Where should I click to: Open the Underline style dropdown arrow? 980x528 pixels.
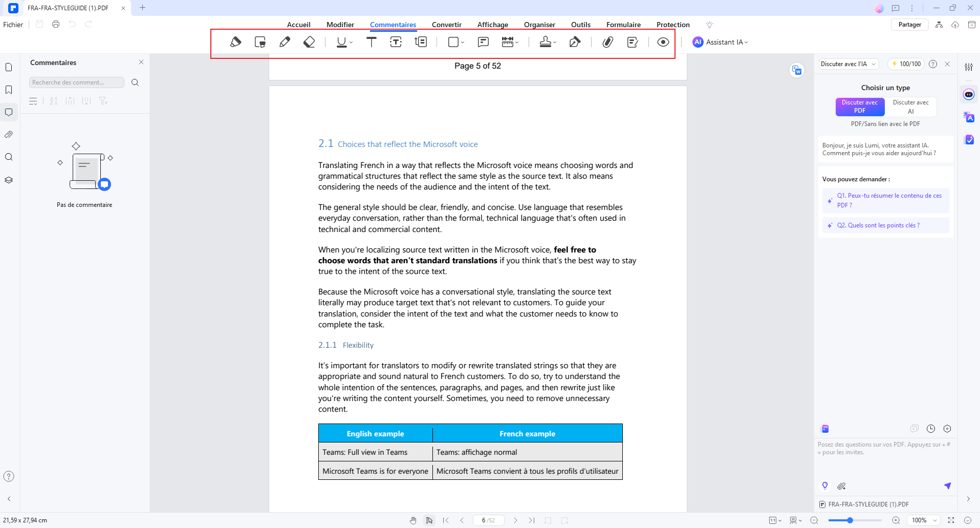[x=351, y=43]
